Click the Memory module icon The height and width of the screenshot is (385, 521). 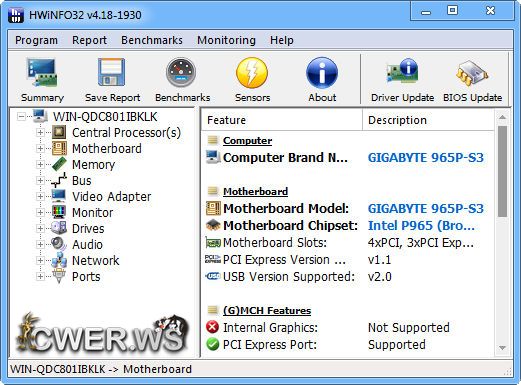click(59, 164)
